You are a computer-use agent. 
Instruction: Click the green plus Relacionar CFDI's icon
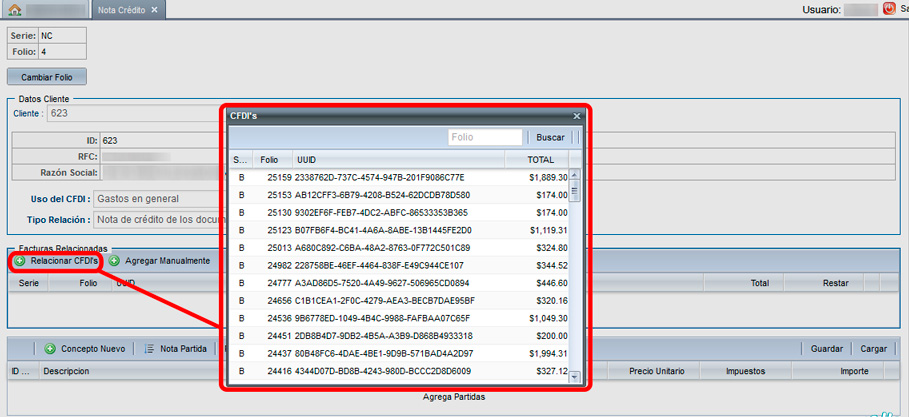click(20, 261)
